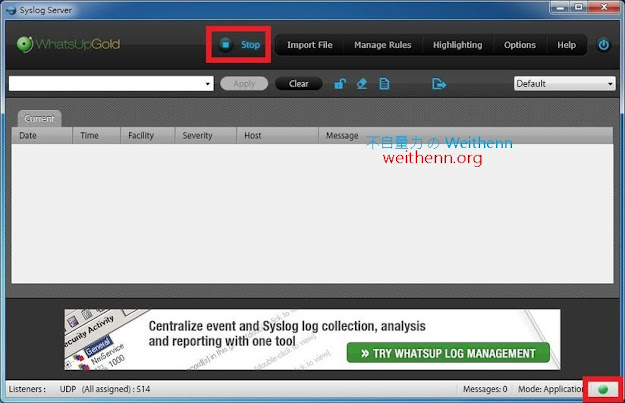The height and width of the screenshot is (403, 625).
Task: Click the 'UDP (All assigned) : 514' status text
Action: pyautogui.click(x=105, y=389)
